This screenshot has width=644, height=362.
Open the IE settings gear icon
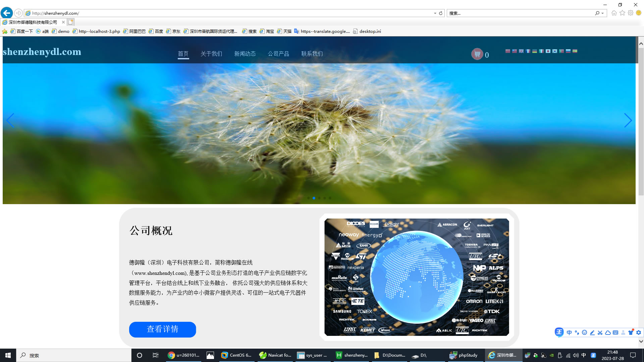(631, 13)
